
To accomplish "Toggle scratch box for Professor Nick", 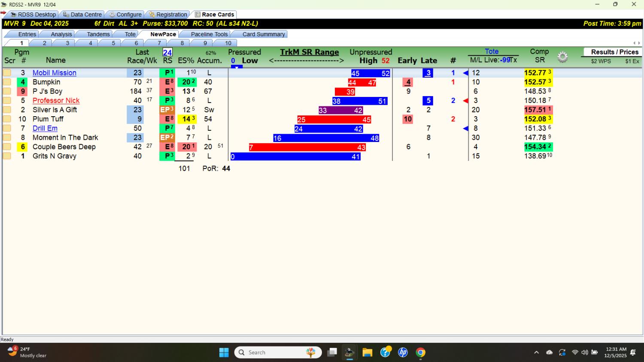I will pos(7,101).
